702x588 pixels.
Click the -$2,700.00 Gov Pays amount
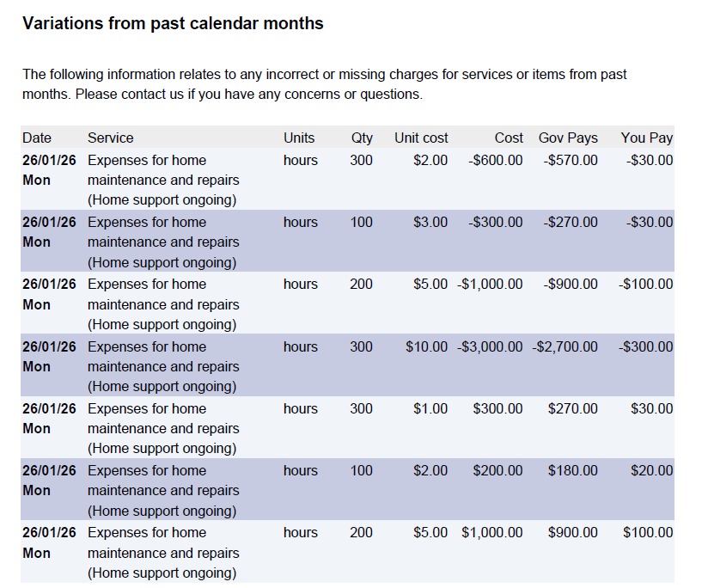[x=565, y=346]
